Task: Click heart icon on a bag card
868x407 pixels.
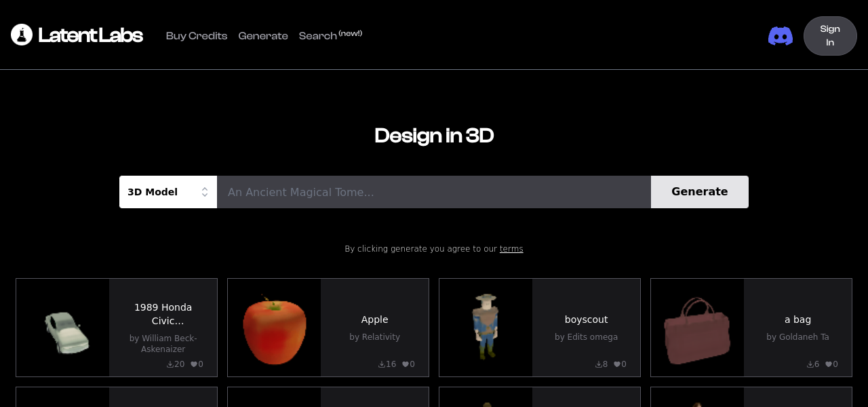Action: coord(829,364)
